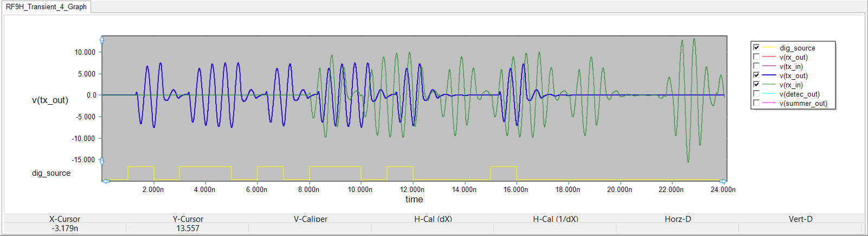The height and width of the screenshot is (236, 868).
Task: Click the right horizontal axis cursor arrow
Action: pyautogui.click(x=723, y=181)
